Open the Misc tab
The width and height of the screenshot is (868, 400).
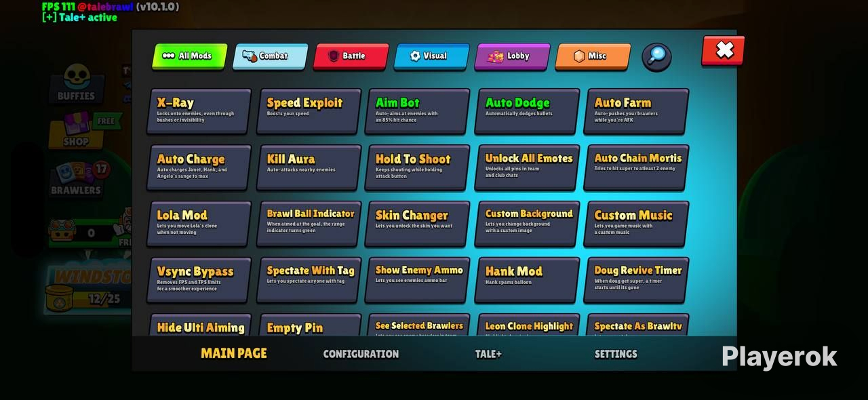(593, 56)
